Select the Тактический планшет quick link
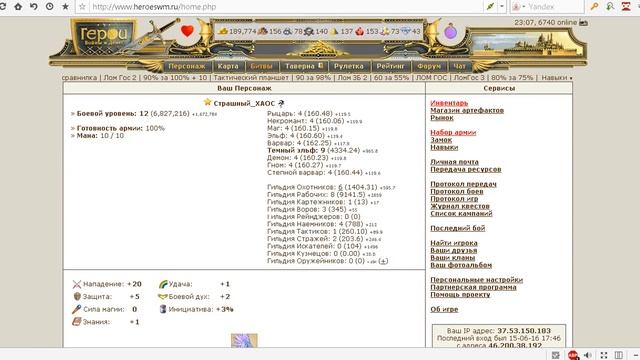This screenshot has width=640, height=360. point(251,78)
